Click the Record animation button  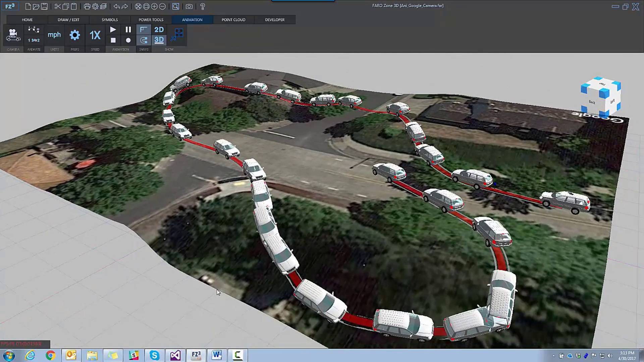pos(128,40)
